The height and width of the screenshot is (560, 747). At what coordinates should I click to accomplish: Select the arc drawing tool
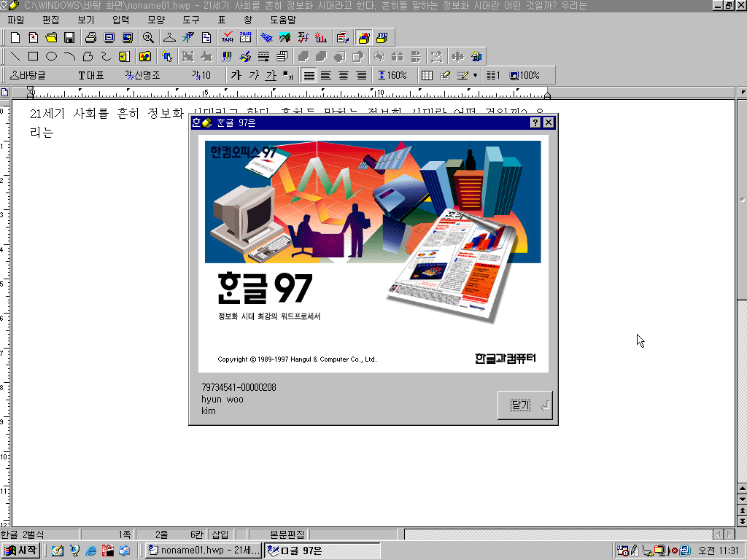click(x=69, y=57)
